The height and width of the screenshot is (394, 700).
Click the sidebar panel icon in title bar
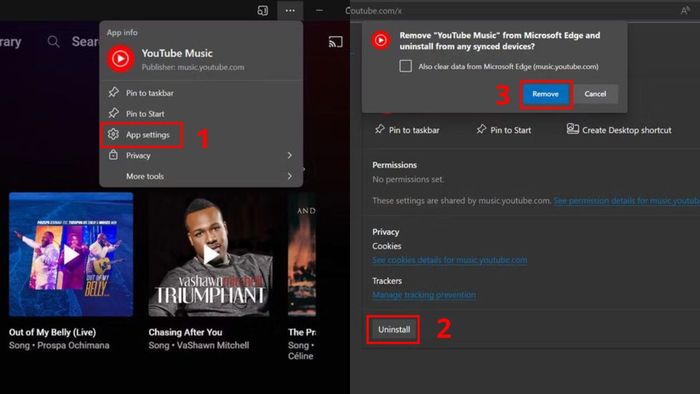pyautogui.click(x=263, y=10)
